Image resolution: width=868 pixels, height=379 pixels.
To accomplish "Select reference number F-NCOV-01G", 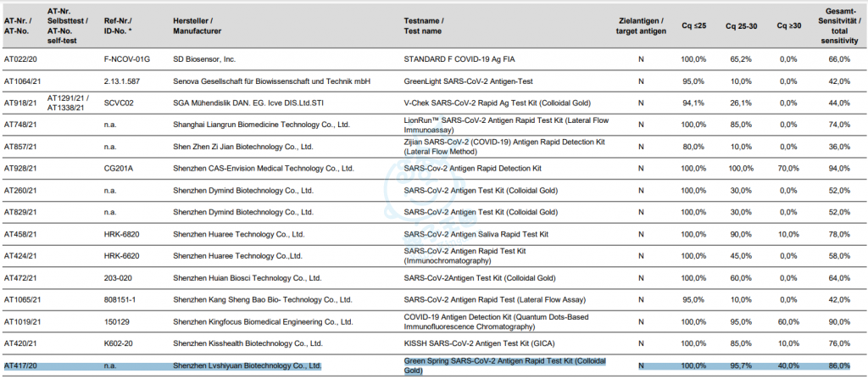I will (x=126, y=59).
